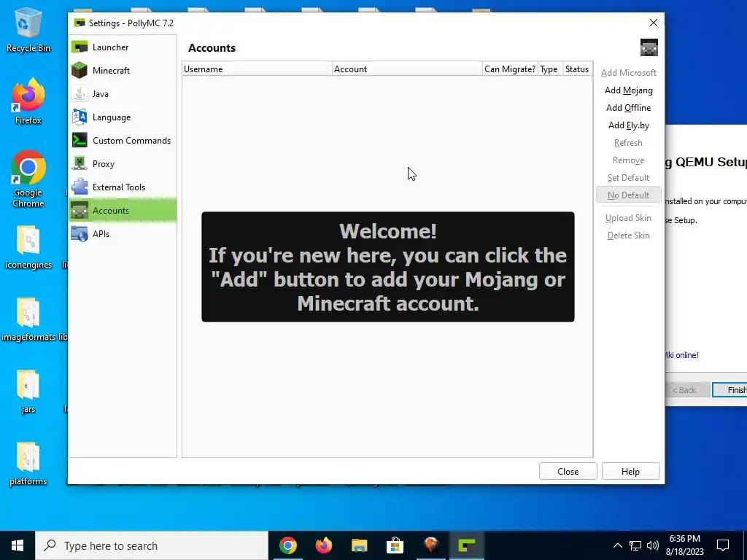747x560 pixels.
Task: Click the Refresh account button
Action: tap(628, 143)
